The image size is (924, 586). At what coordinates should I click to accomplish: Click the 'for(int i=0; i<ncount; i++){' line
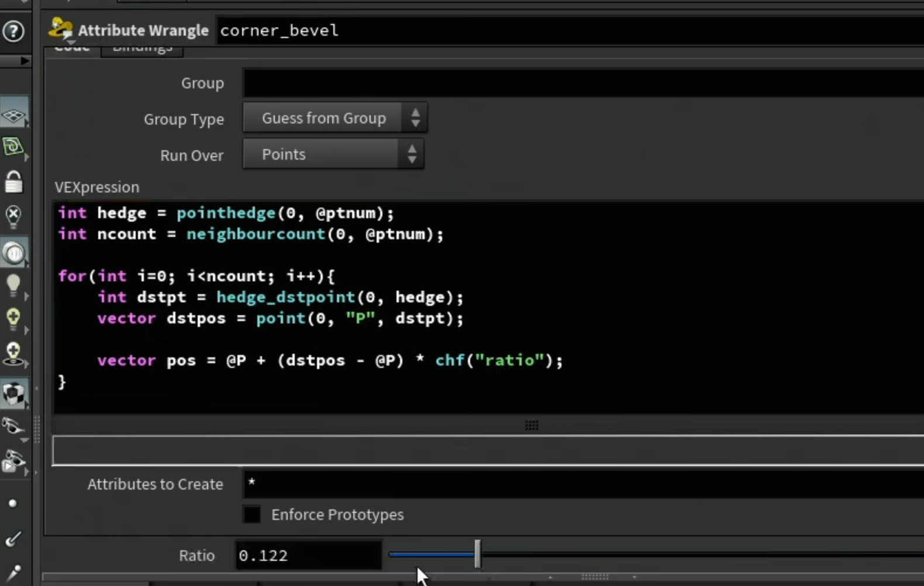196,276
